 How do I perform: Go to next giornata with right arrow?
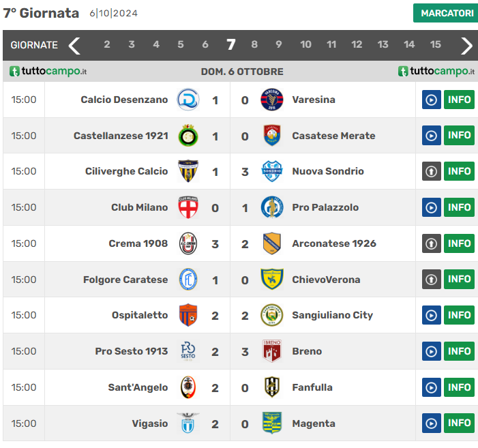(x=466, y=46)
